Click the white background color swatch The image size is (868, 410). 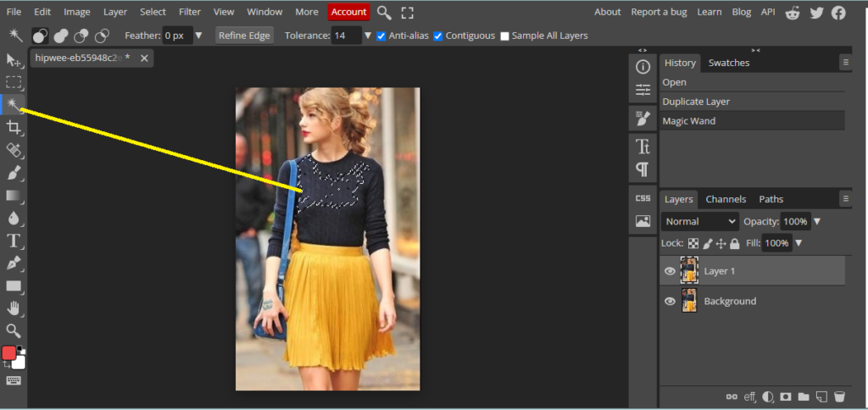coord(19,363)
